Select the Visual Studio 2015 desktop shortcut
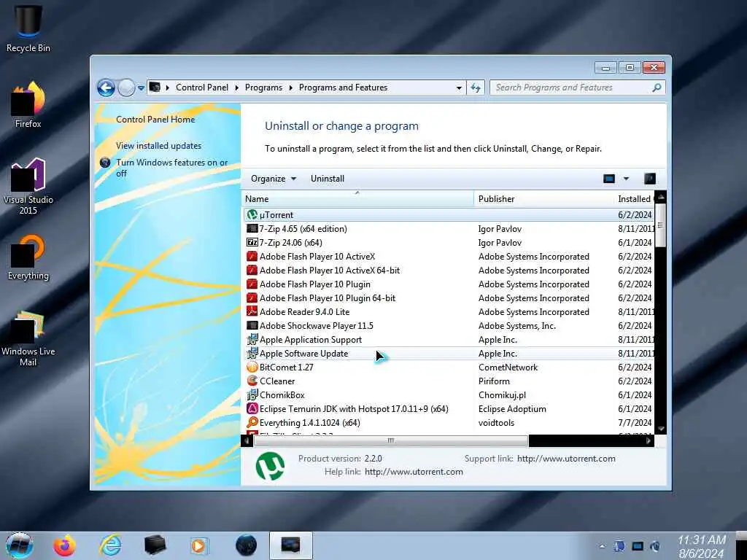Viewport: 747px width, 560px height. coord(28,186)
